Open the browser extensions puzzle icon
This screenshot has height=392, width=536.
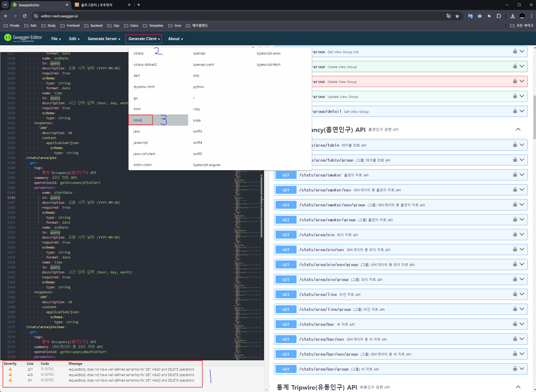[499, 16]
